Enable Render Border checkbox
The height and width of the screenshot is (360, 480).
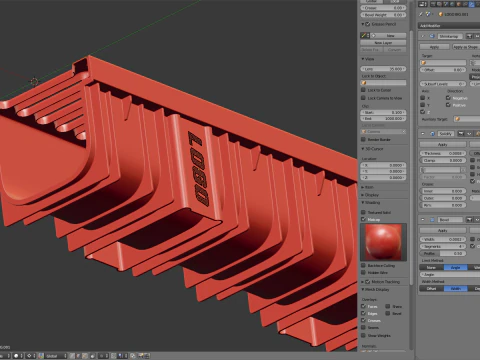[x=363, y=139]
